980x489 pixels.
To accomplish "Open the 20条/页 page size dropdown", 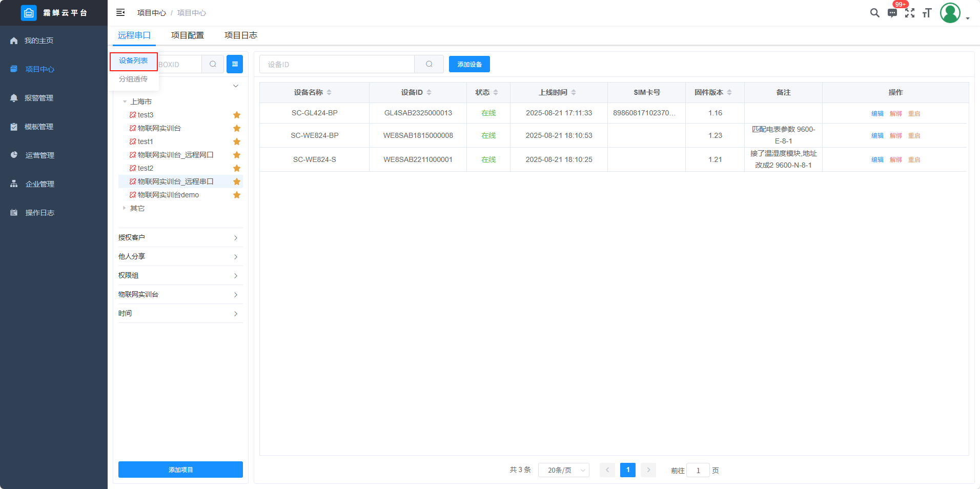I will coord(563,470).
